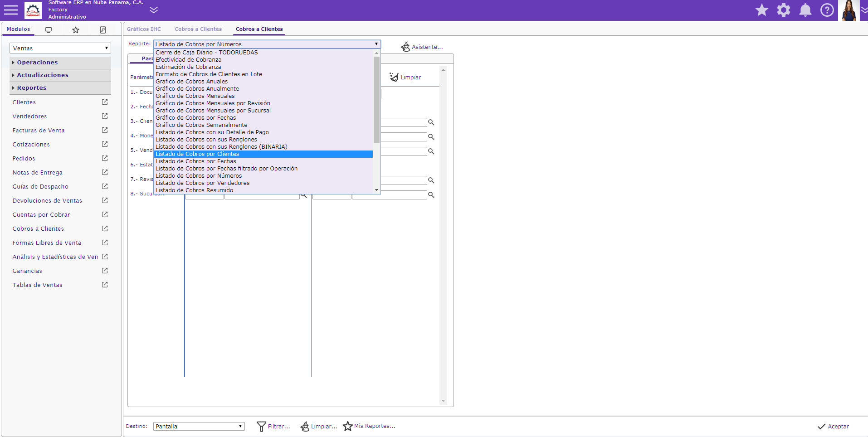Open Notas de Entrega external icon
Image resolution: width=868 pixels, height=437 pixels.
click(105, 172)
